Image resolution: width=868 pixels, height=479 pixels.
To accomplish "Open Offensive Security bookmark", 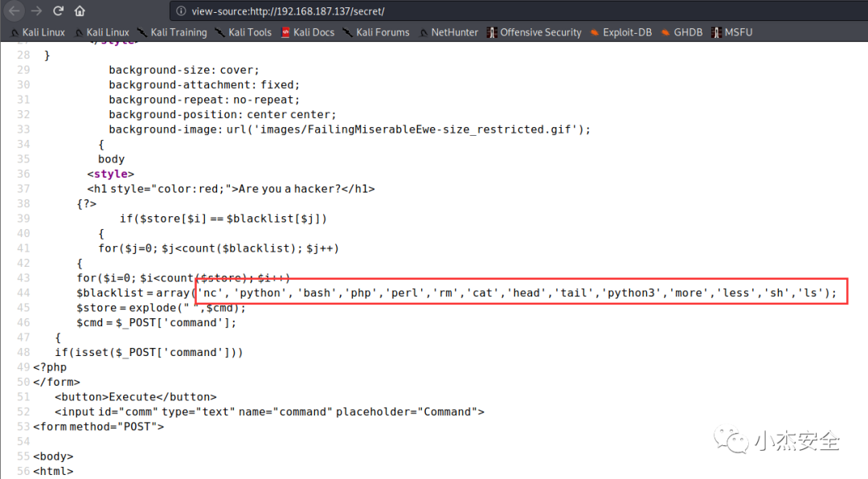I will tap(534, 32).
